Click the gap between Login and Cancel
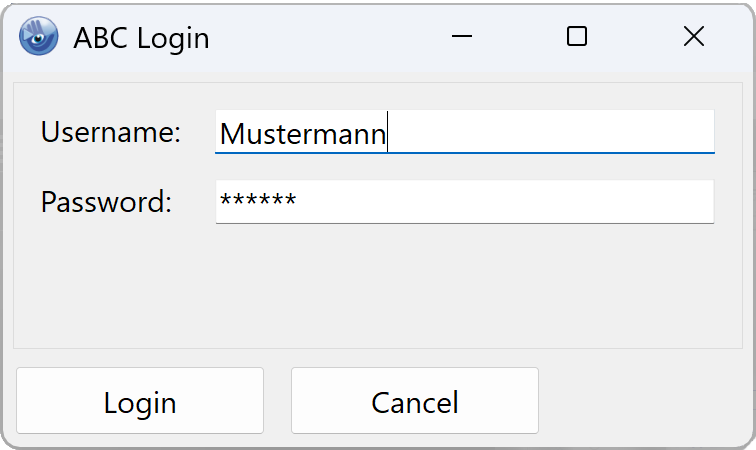 [x=277, y=402]
